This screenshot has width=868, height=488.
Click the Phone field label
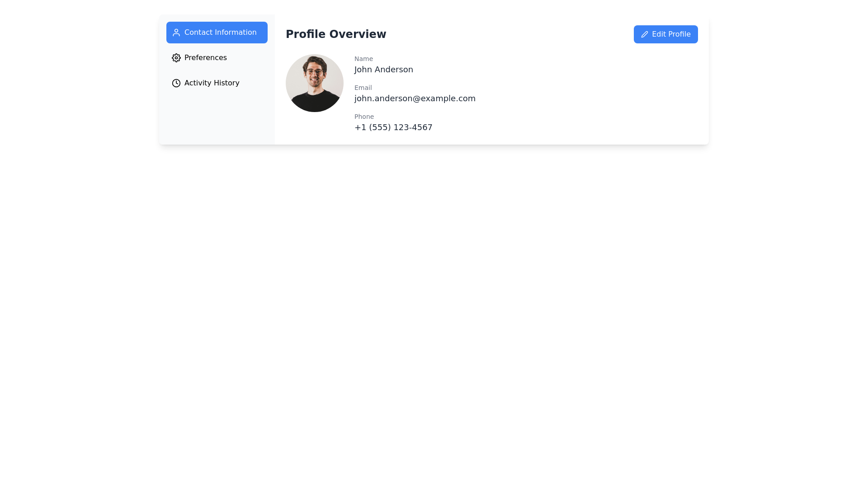pos(364,117)
